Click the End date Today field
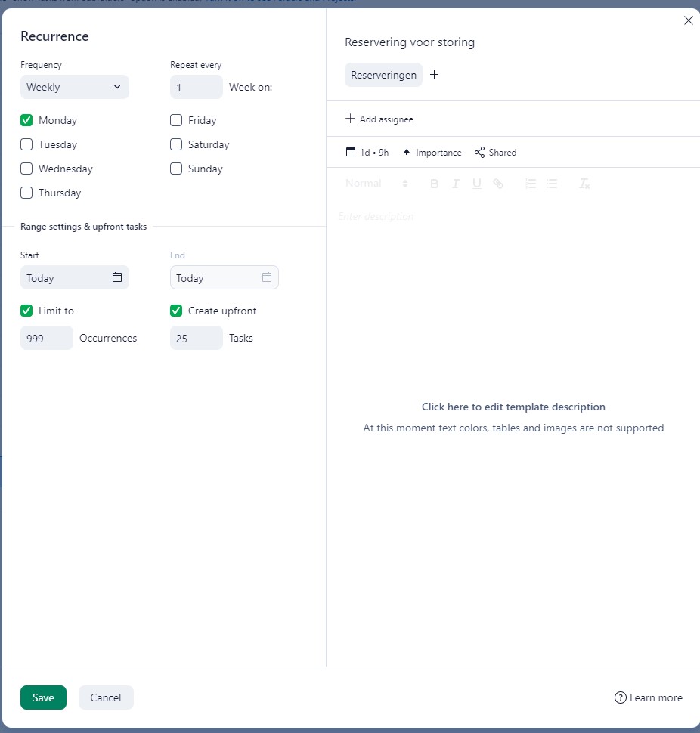700x733 pixels. coord(225,277)
